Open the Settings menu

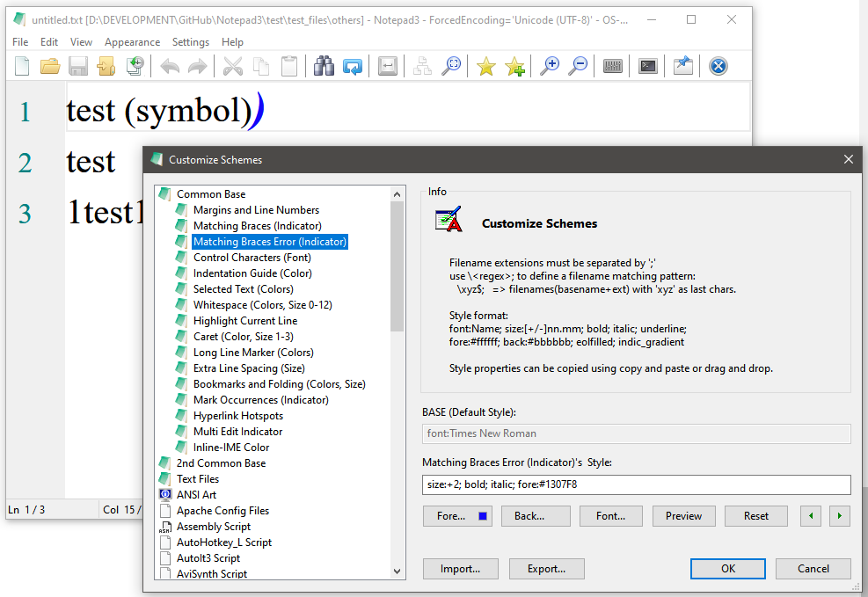click(191, 42)
